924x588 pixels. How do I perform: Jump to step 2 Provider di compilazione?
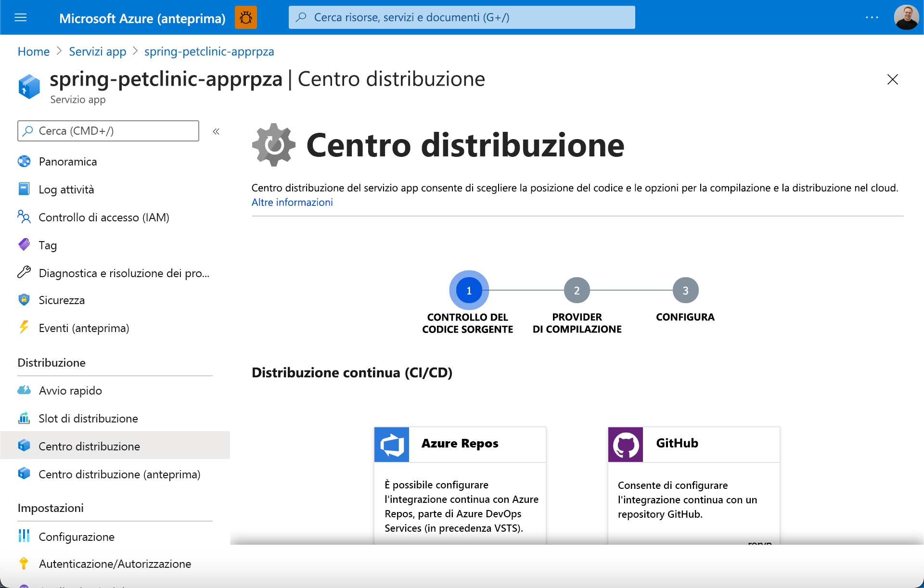pyautogui.click(x=577, y=290)
